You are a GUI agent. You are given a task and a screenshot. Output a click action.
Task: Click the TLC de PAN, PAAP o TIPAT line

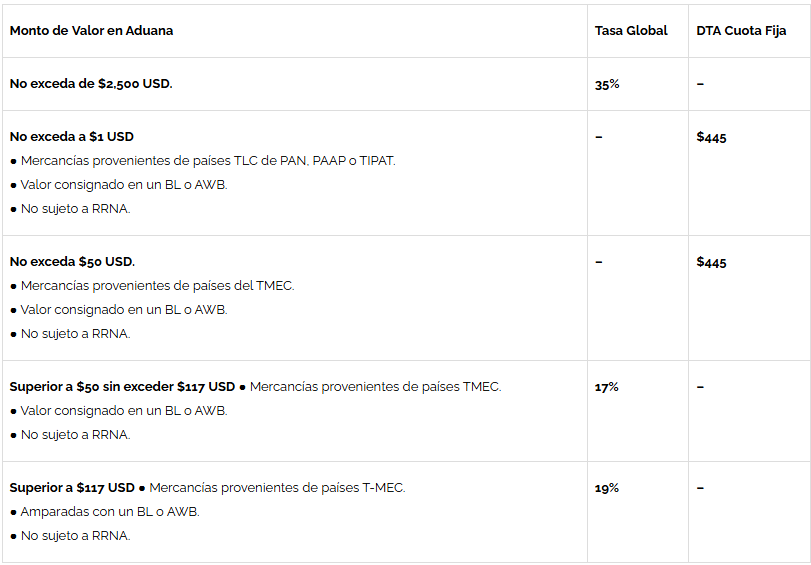(208, 161)
